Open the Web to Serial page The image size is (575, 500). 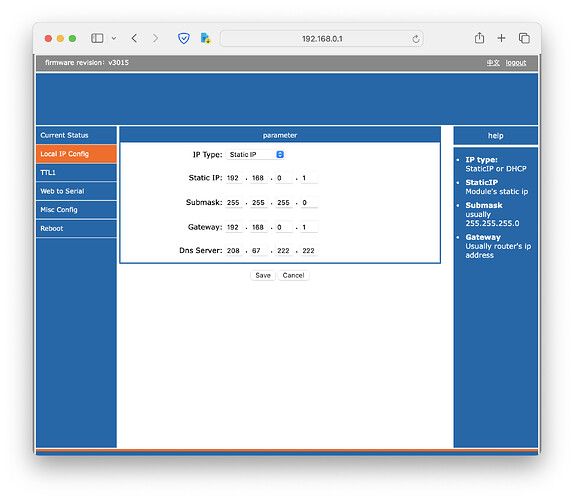(x=76, y=191)
